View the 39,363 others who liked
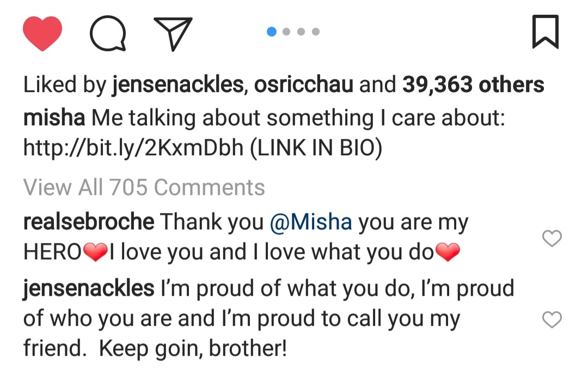588x371 pixels. [x=473, y=84]
